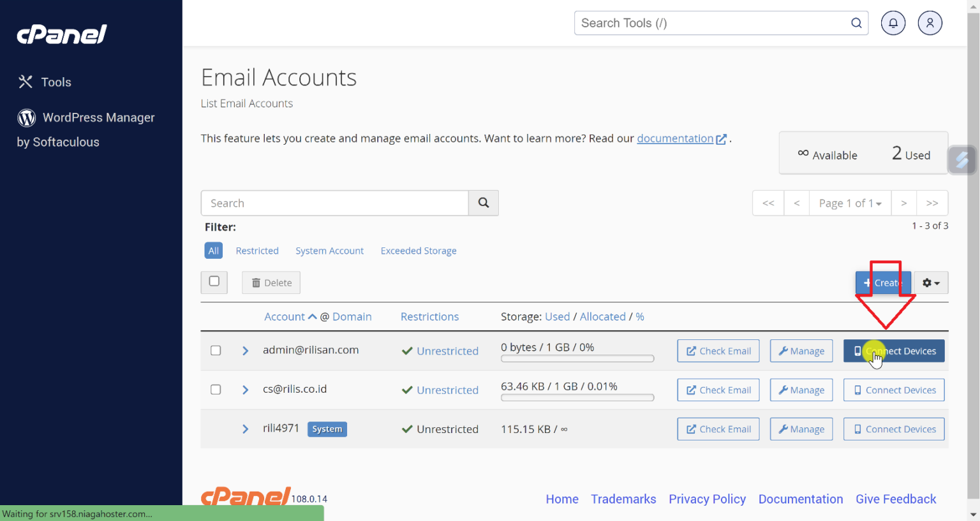The width and height of the screenshot is (980, 521).
Task: Click the cPanel logo in the sidebar
Action: coord(61,34)
